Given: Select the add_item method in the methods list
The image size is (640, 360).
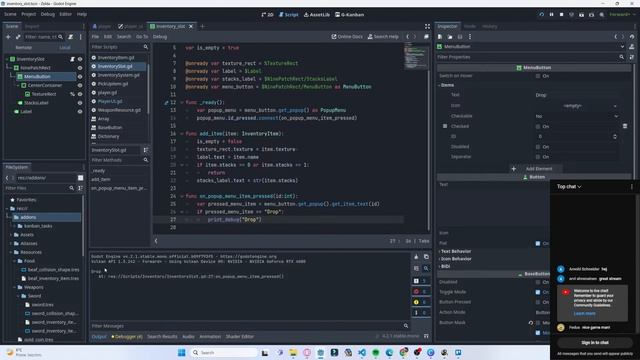Looking at the screenshot, I should tap(100, 179).
